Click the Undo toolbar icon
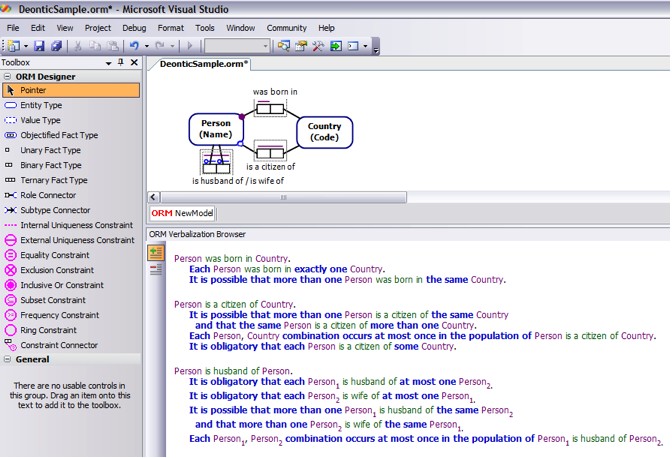The height and width of the screenshot is (458, 672). point(134,46)
